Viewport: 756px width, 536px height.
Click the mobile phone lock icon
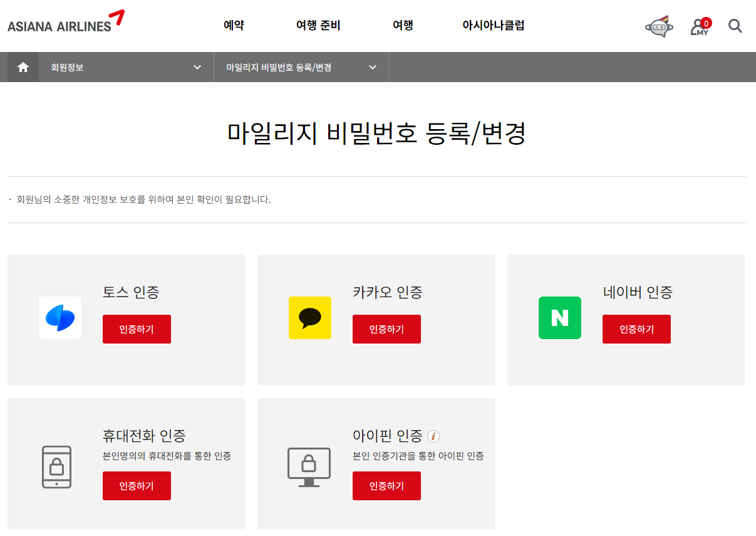click(x=56, y=467)
